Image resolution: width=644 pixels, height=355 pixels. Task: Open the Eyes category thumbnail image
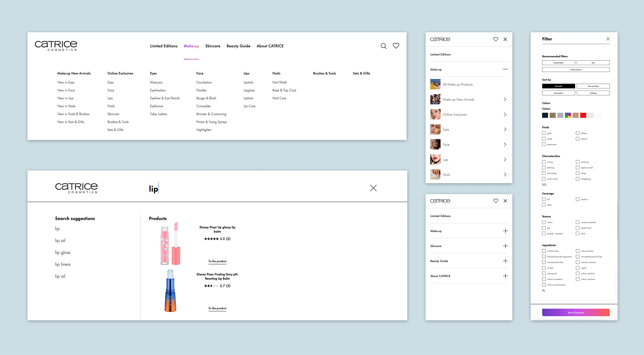pyautogui.click(x=435, y=129)
